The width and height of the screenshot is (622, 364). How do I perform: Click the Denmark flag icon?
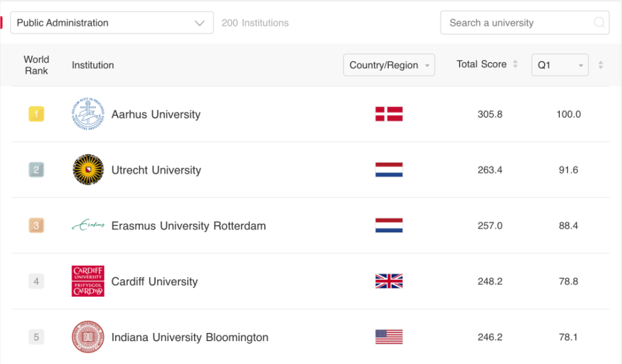pos(389,114)
